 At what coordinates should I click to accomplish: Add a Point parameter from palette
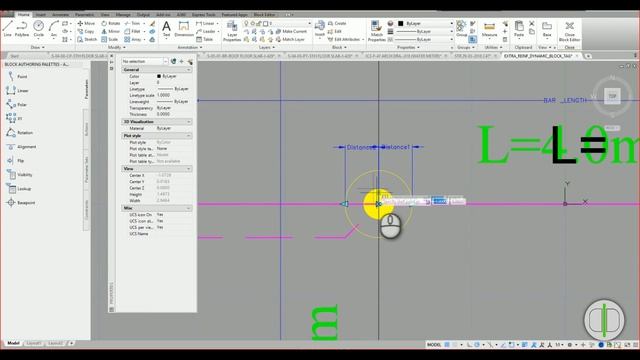tap(17, 76)
